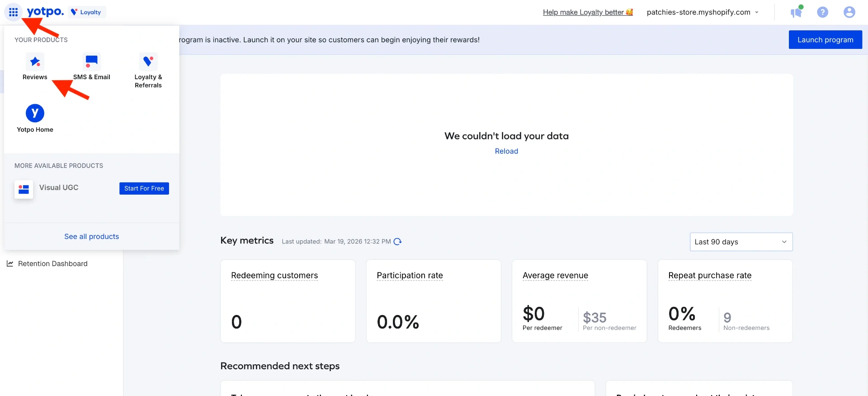Click the $0 per redeemer value

click(533, 314)
